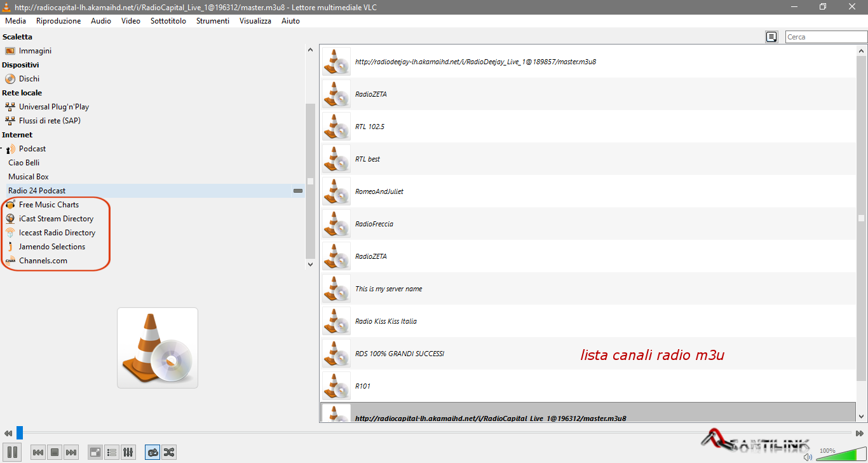Viewport: 868px width, 463px height.
Task: Click the blue seek bar handle
Action: (x=20, y=432)
